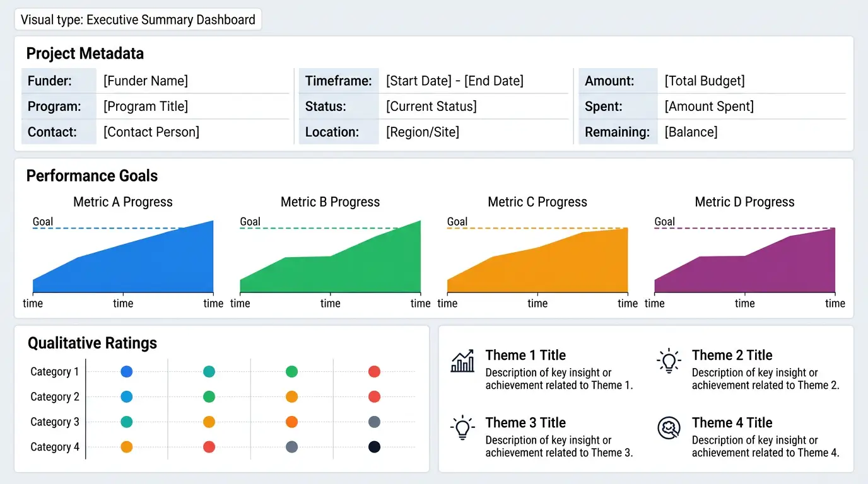
Task: Click the Theme 1 Title heading
Action: [525, 355]
